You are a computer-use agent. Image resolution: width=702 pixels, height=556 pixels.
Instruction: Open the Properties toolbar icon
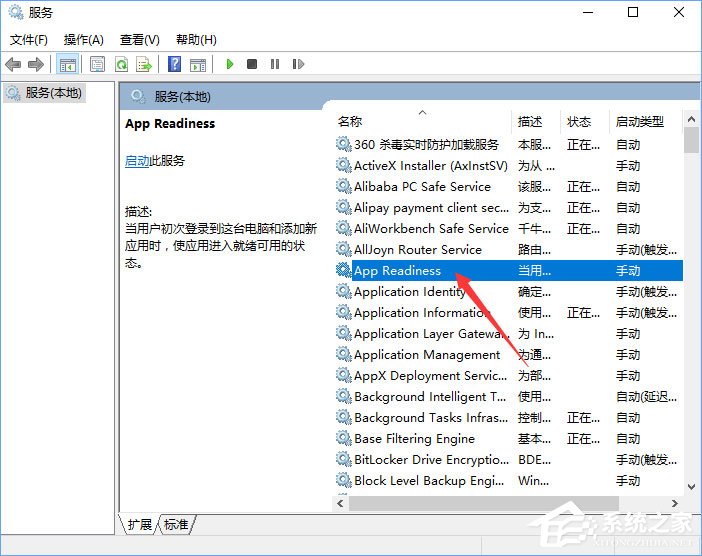pyautogui.click(x=97, y=64)
